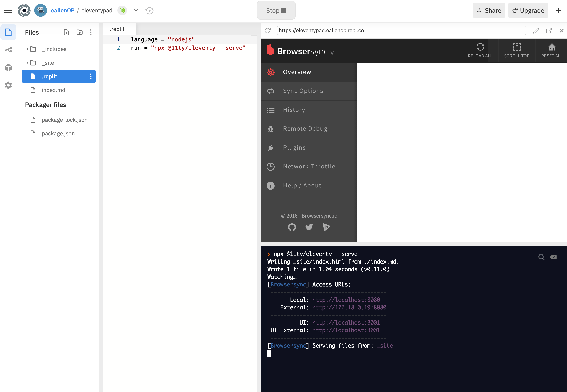Click Scroll Top in Browsersync
The width and height of the screenshot is (567, 392).
coord(517,51)
